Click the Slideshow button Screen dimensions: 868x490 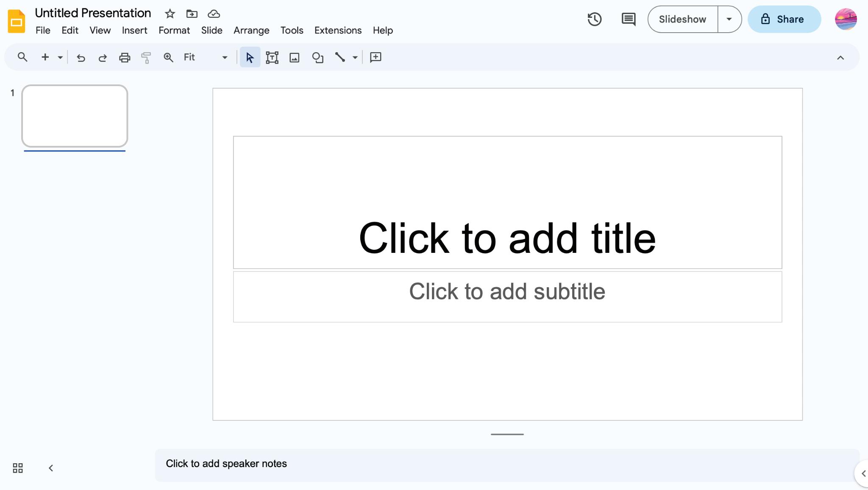[682, 19]
